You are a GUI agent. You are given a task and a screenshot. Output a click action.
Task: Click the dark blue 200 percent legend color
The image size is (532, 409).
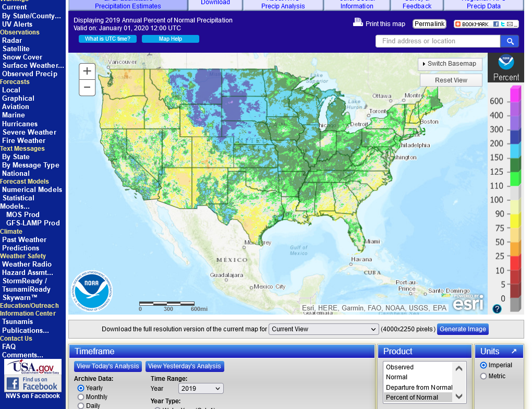point(515,137)
